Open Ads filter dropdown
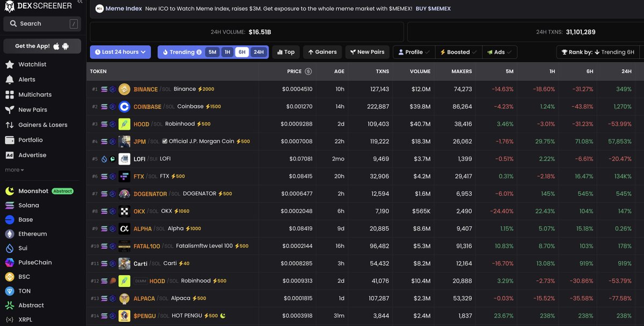Screen dimensions: 644x326 tap(500, 52)
